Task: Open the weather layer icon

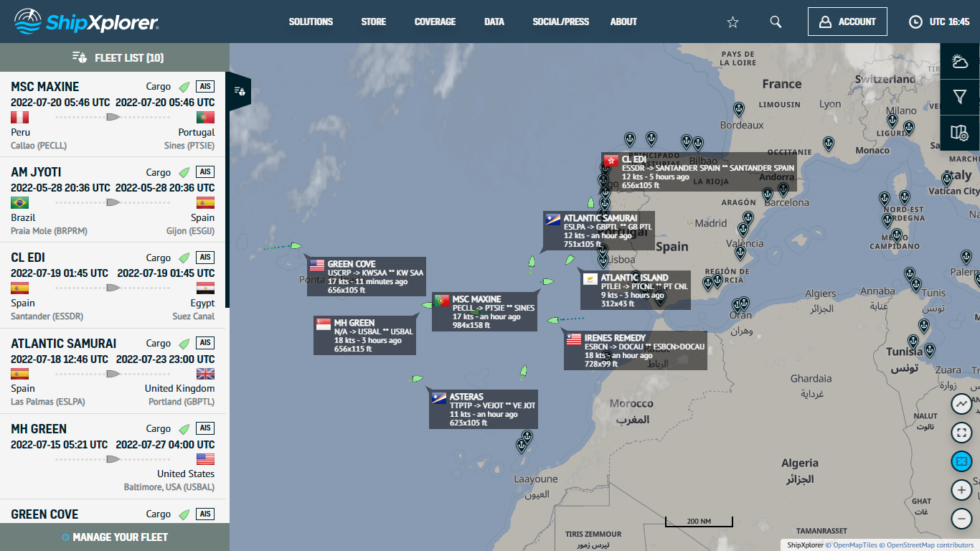Action: [x=960, y=61]
